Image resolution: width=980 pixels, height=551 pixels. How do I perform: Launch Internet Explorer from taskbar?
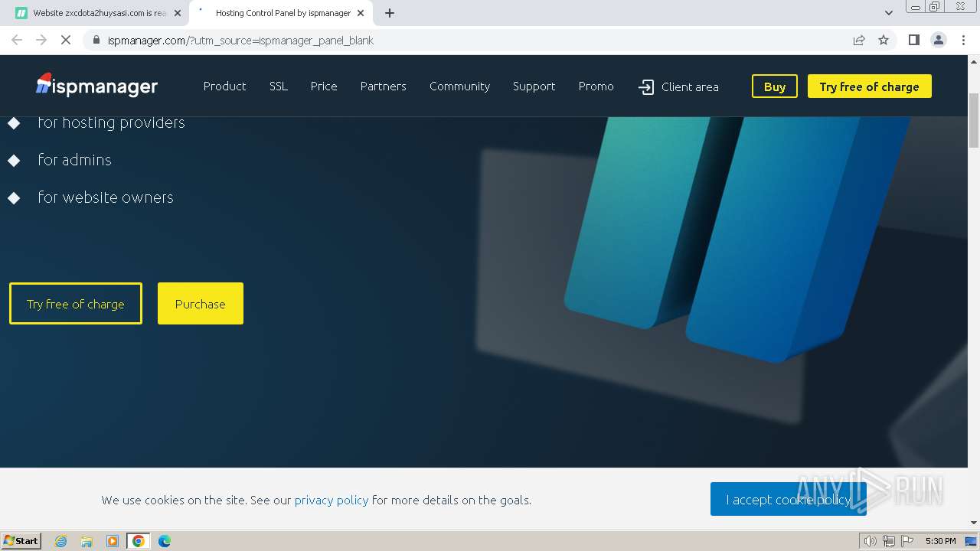pos(60,541)
